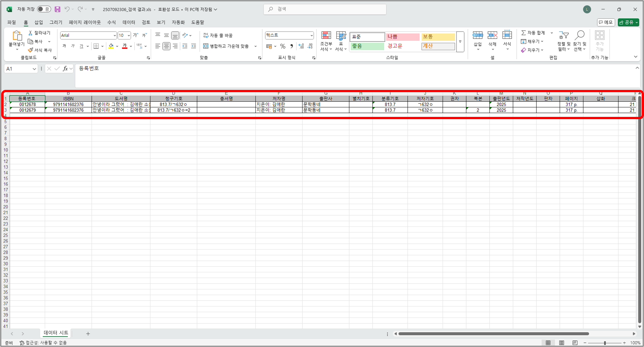Toggle the 자동 저장 autosave switch
This screenshot has height=347, width=644.
pyautogui.click(x=43, y=9)
